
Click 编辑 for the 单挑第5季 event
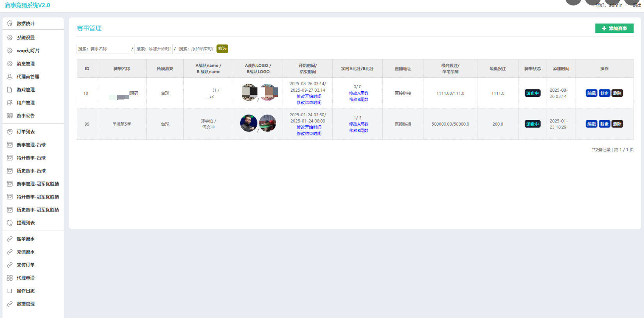(x=591, y=124)
